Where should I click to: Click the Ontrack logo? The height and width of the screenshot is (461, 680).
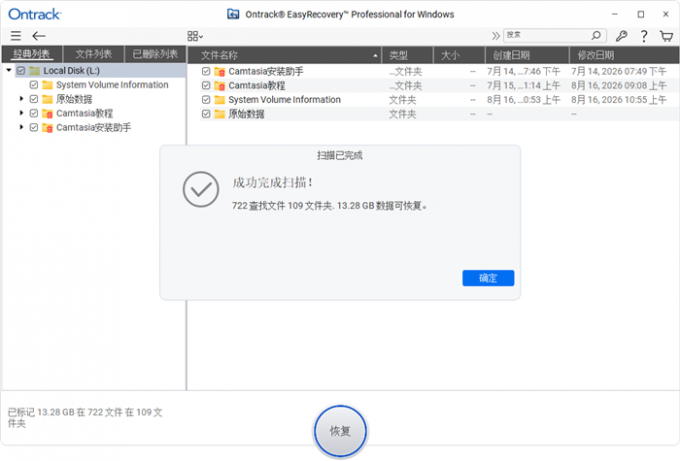[35, 14]
